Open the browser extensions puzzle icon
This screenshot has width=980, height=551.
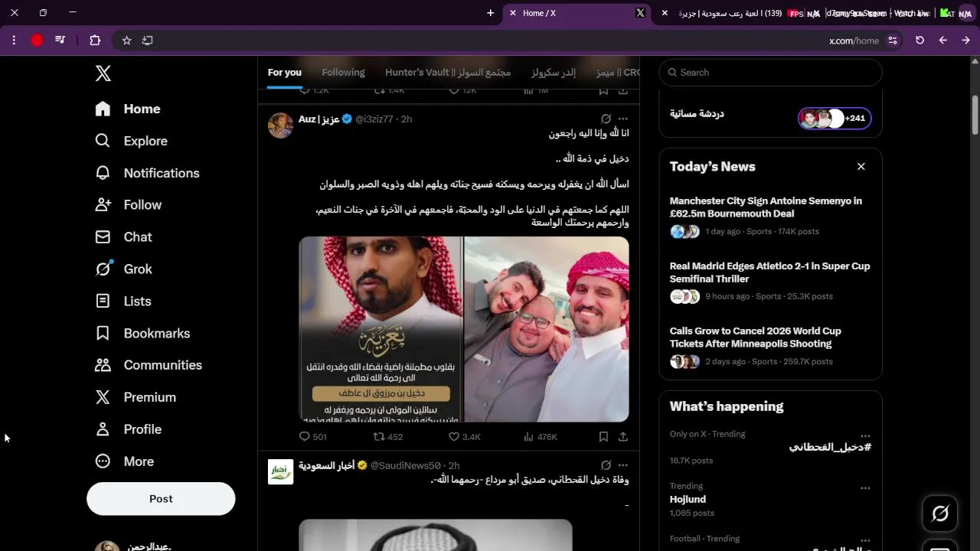click(95, 41)
